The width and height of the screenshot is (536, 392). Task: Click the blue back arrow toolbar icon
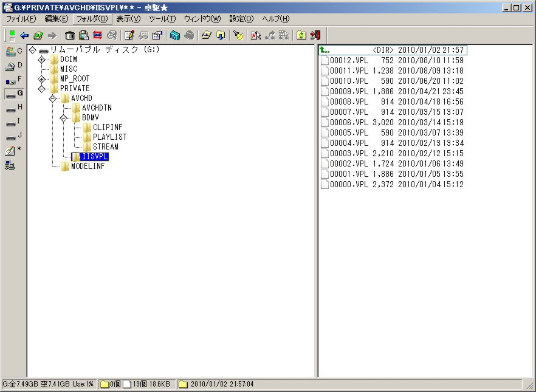point(24,36)
